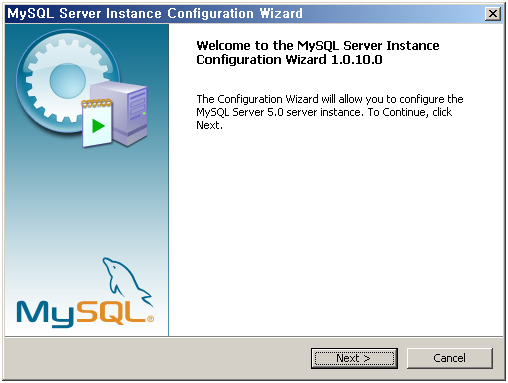Image resolution: width=508 pixels, height=383 pixels.
Task: Close the wizard with the X button
Action: pos(493,14)
